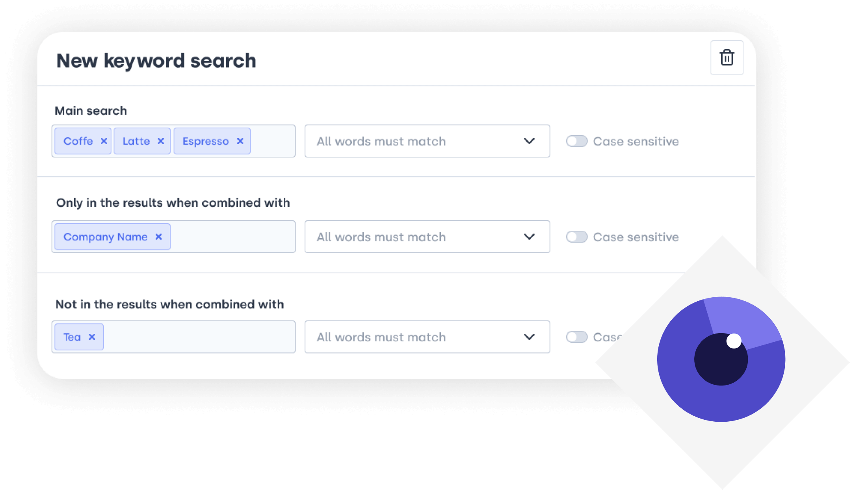Delete the keyword search with trash icon
Image resolution: width=855 pixels, height=504 pixels.
pyautogui.click(x=727, y=58)
